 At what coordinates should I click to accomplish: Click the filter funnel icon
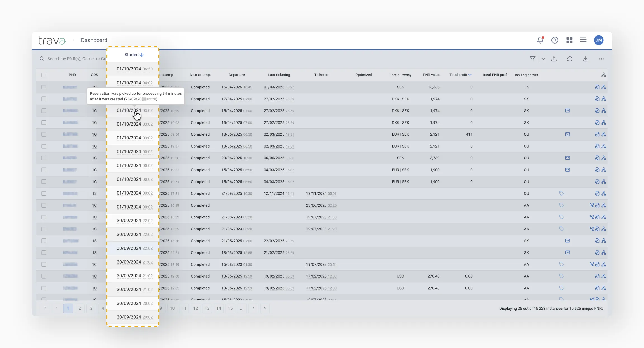[532, 59]
